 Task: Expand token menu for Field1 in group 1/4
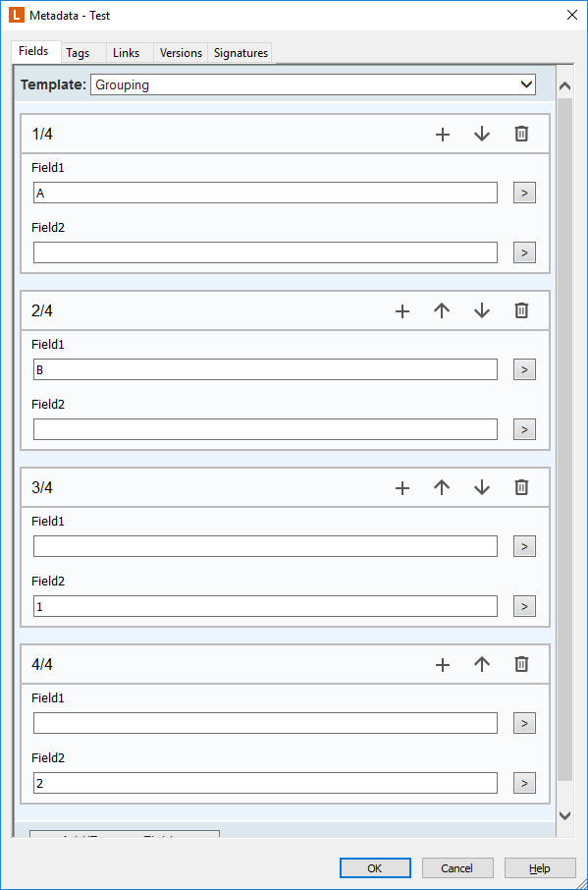[524, 193]
